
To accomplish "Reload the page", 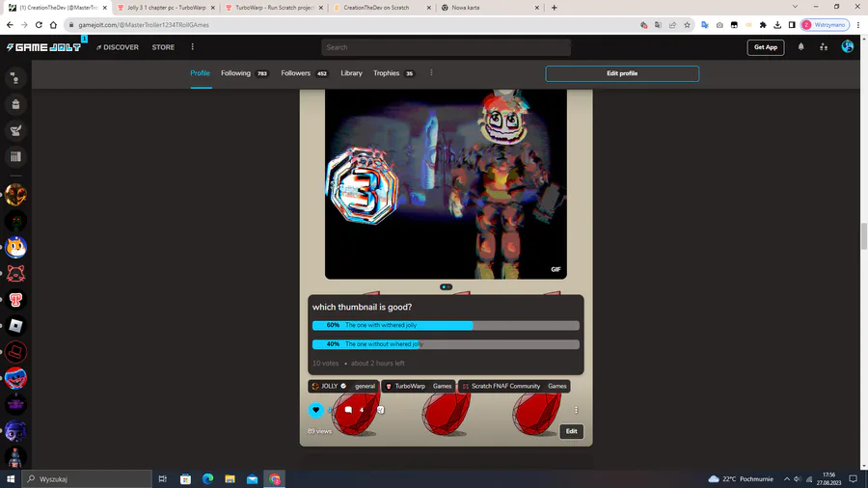I will click(x=39, y=25).
